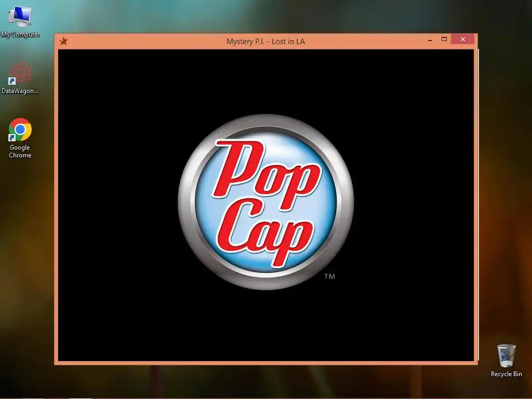The width and height of the screenshot is (532, 399).
Task: Minimize the Mystery P.I. window
Action: click(x=430, y=39)
